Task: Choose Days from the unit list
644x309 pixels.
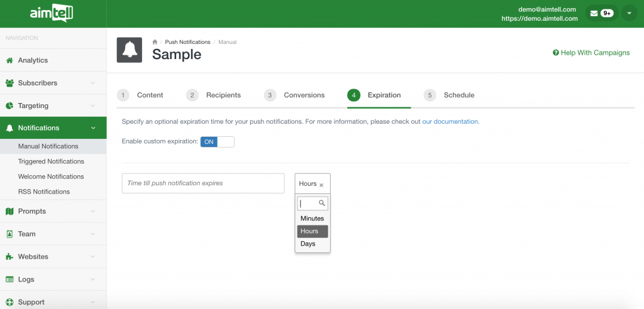Action: 312,244
